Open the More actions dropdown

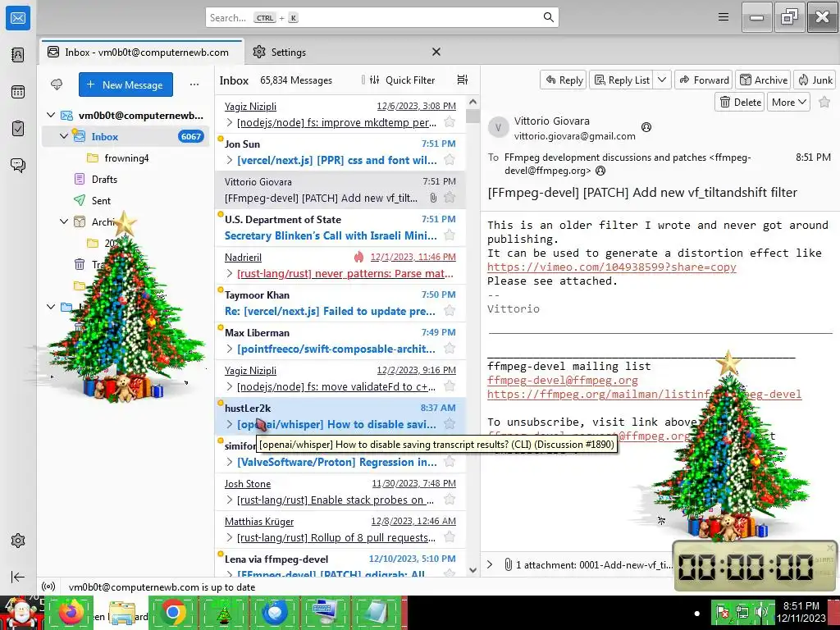click(788, 102)
